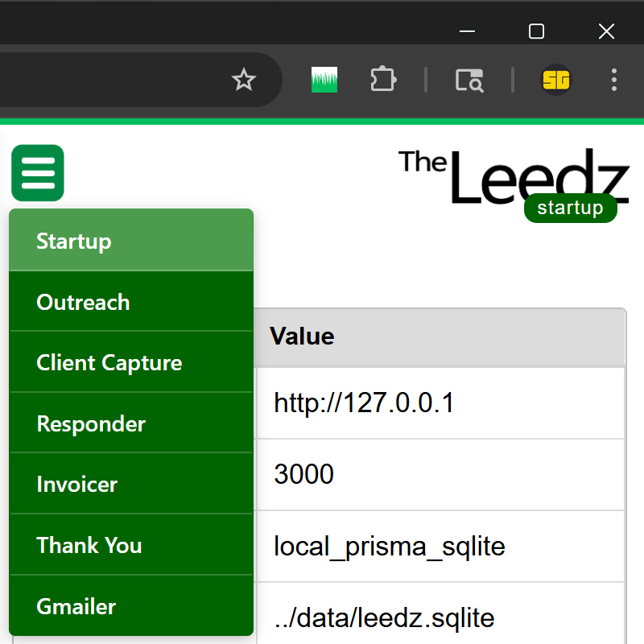Click the ../data/leedz.sqlite path field
644x644 pixels.
point(440,617)
